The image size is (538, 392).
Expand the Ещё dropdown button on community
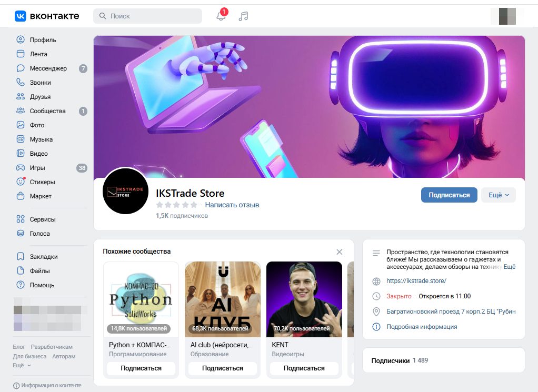click(499, 195)
